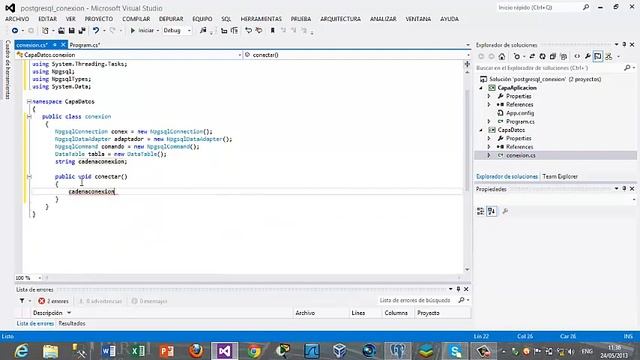Expand the Program.cs tree node
The width and height of the screenshot is (640, 360).
tap(489, 122)
